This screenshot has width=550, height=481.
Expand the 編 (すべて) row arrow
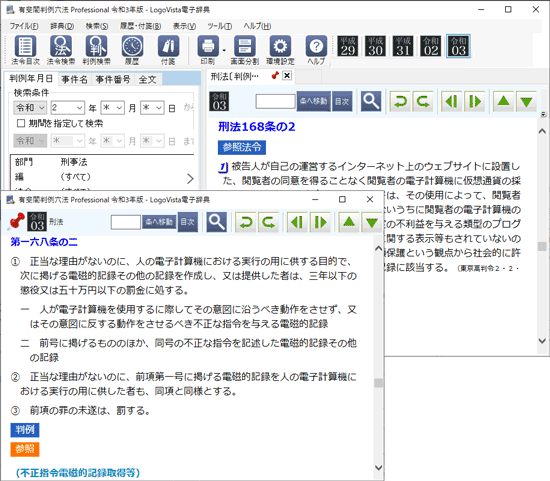190,179
